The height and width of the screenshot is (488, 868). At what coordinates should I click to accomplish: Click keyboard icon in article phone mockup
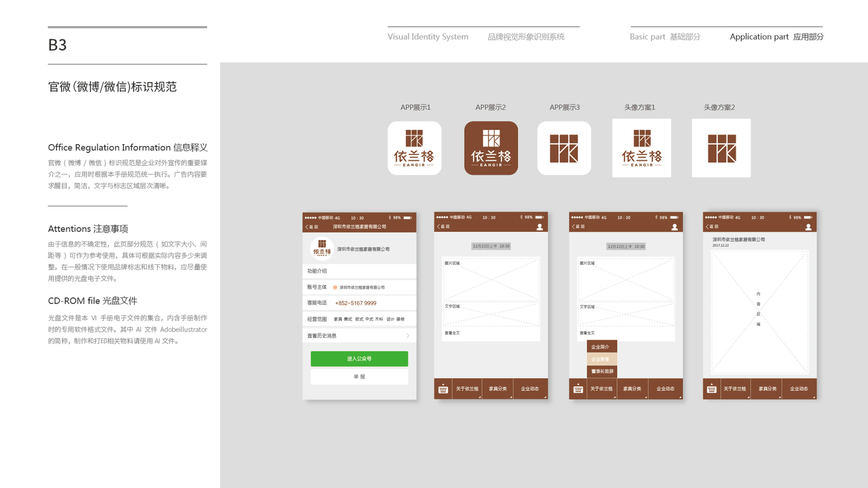point(712,389)
